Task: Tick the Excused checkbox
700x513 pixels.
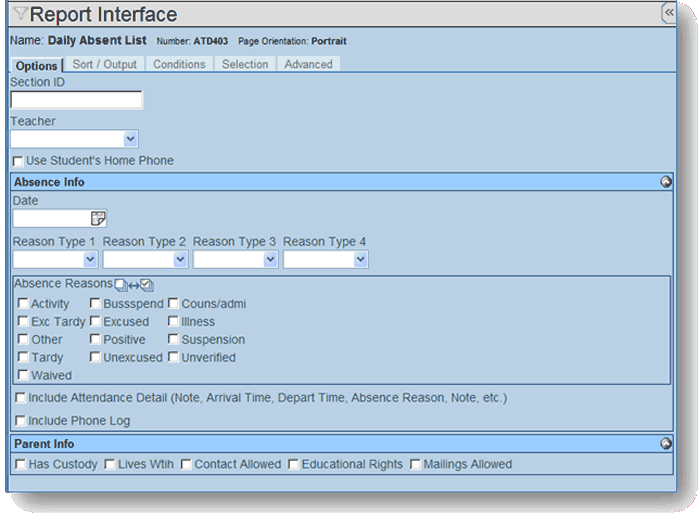Action: tap(95, 321)
